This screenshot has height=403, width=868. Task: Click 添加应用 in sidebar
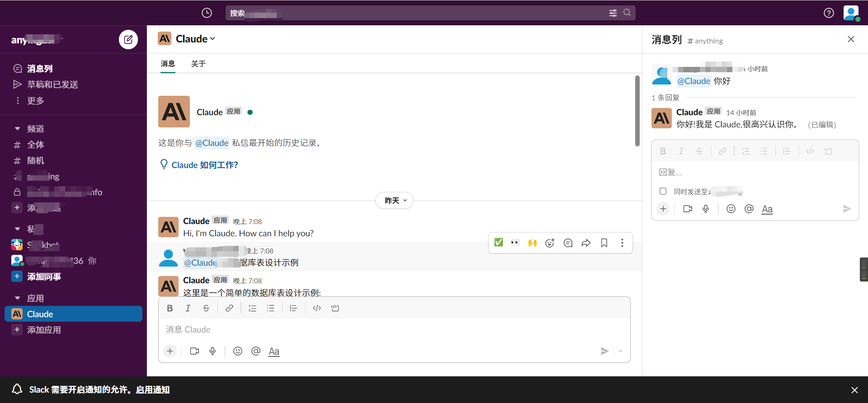coord(44,330)
